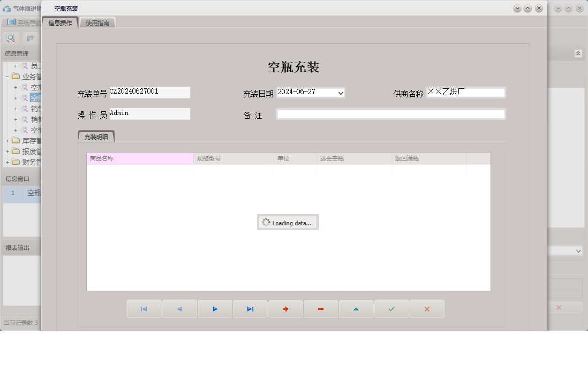
Task: Sort by the 商品名称 column header
Action: (x=139, y=158)
